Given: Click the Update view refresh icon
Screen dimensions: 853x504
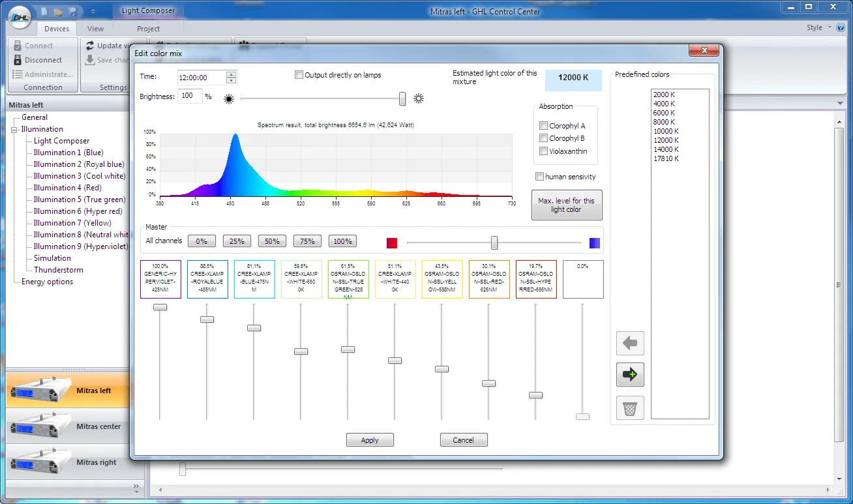Looking at the screenshot, I should (x=90, y=46).
